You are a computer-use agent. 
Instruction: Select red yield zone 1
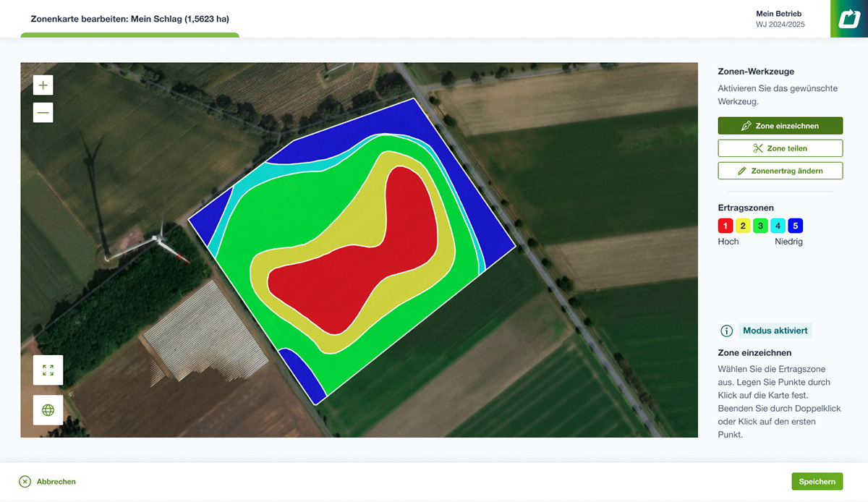726,226
